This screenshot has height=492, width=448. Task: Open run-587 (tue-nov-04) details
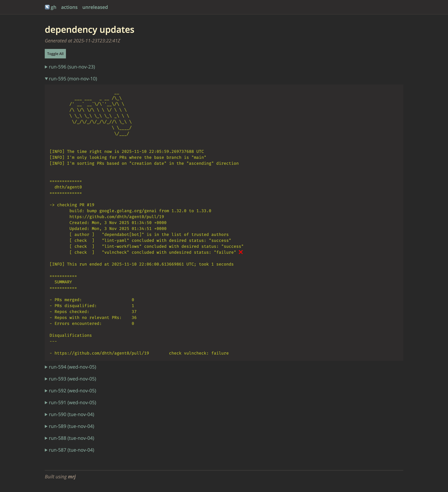[71, 450]
